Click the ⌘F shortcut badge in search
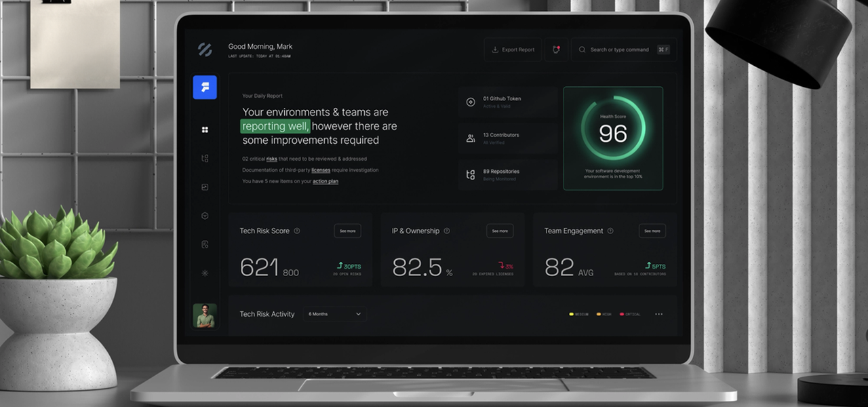 [663, 50]
